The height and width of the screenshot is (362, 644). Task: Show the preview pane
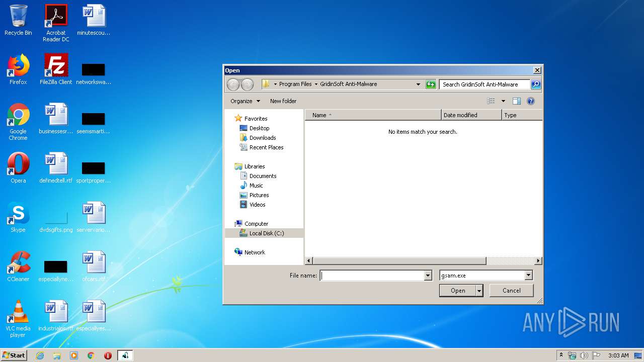517,101
